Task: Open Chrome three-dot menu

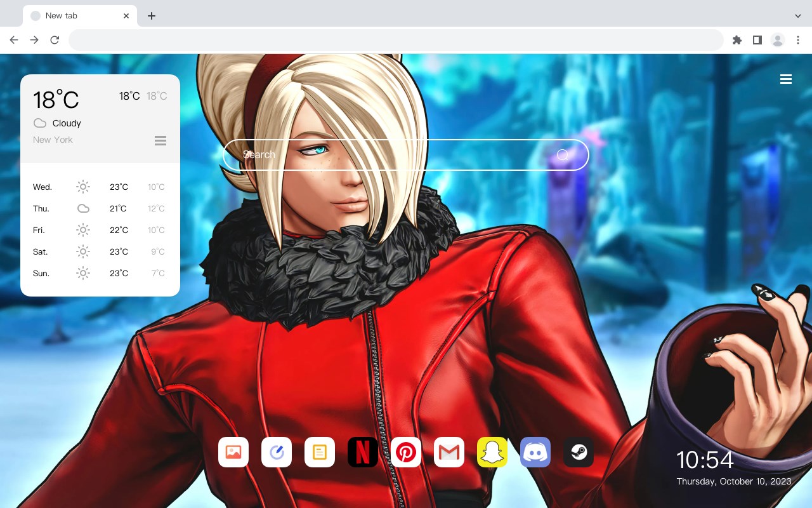Action: [x=798, y=40]
